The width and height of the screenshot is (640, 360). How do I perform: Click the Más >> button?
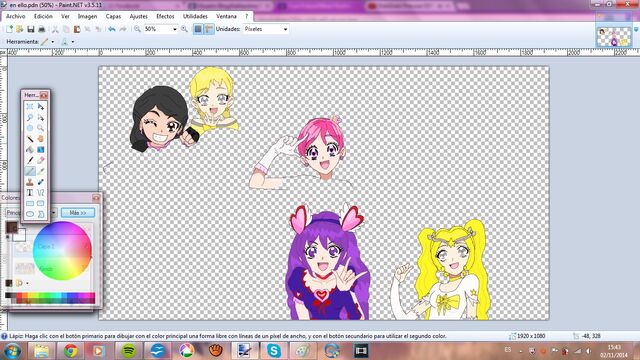coord(78,213)
